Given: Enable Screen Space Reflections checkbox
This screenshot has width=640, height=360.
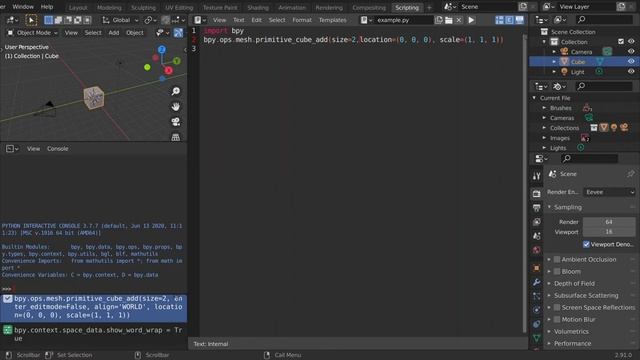Looking at the screenshot, I should coord(557,307).
